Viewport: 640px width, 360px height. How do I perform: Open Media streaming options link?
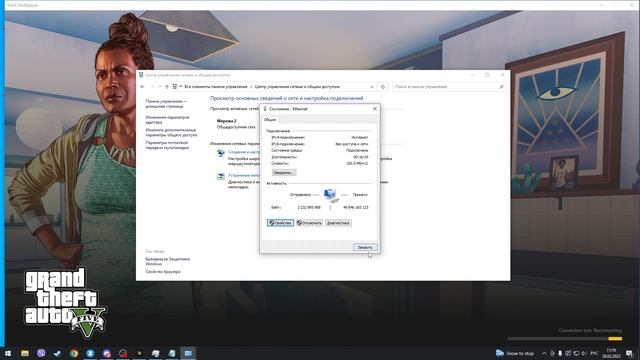(x=167, y=145)
